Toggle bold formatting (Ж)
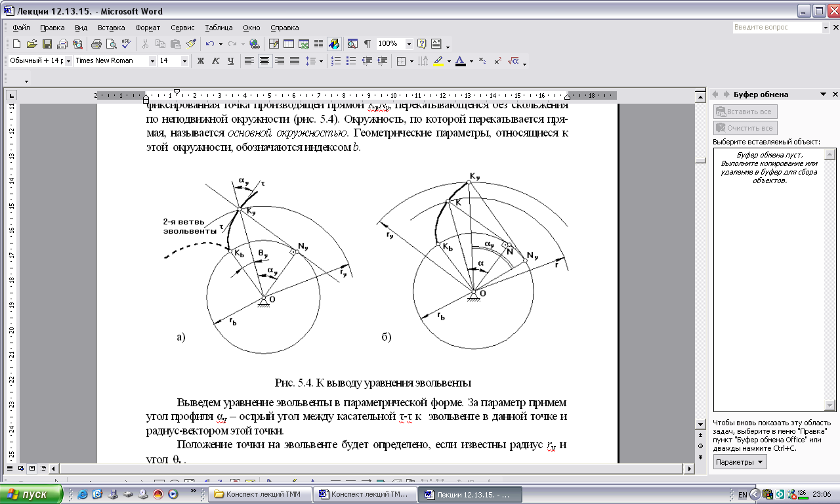This screenshot has width=840, height=504. [201, 61]
